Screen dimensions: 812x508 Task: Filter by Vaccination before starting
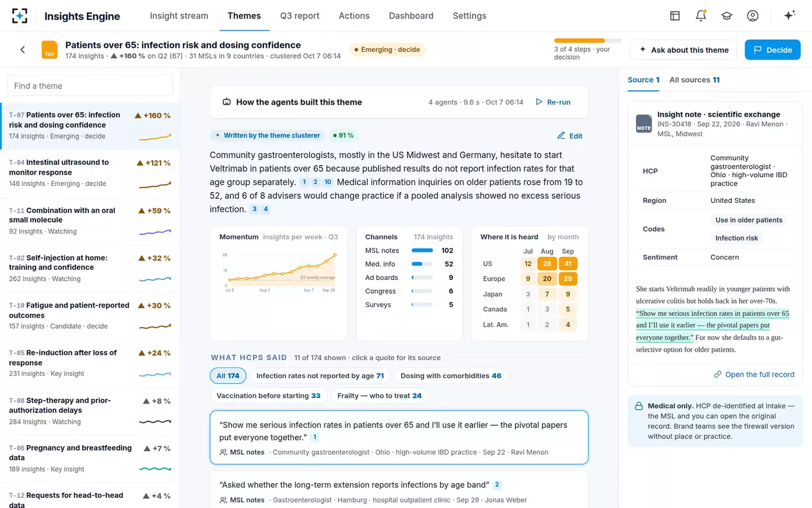coord(268,396)
